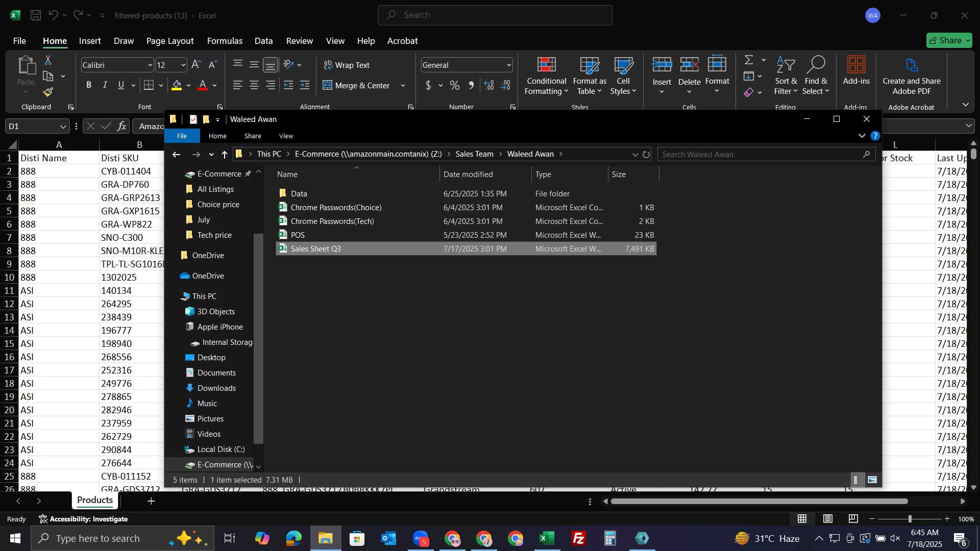Click the Add-ins icon
The image size is (980, 551).
point(856,70)
